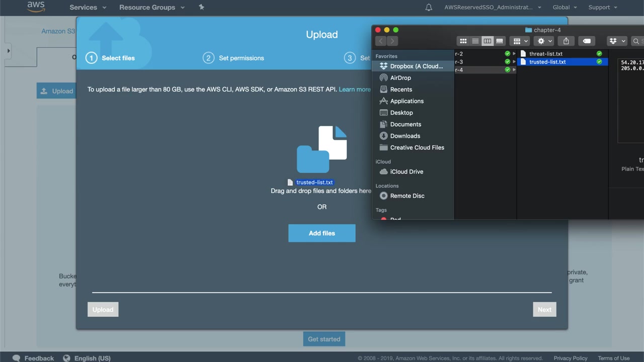644x362 pixels.
Task: Open the Support dropdown menu
Action: [x=603, y=8]
